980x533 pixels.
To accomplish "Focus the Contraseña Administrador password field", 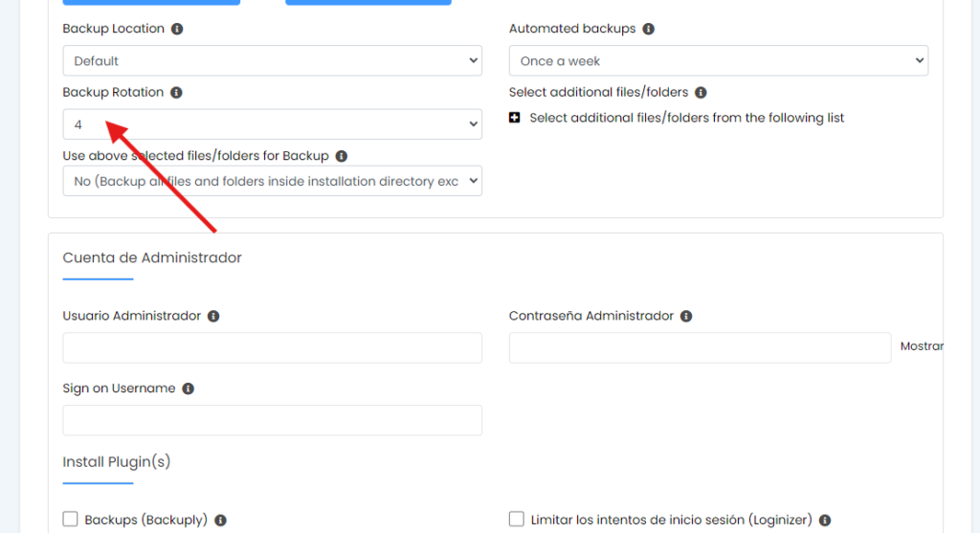I will point(700,348).
